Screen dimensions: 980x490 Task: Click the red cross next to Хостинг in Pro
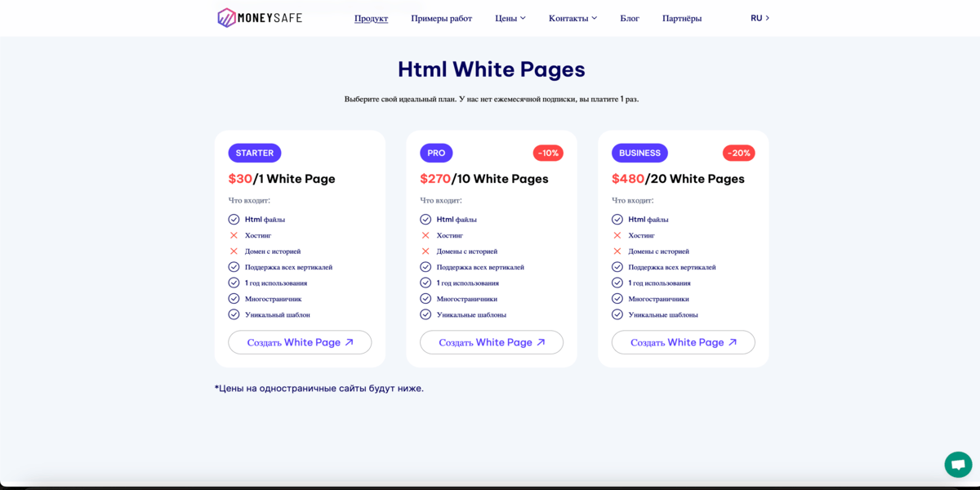coord(425,235)
